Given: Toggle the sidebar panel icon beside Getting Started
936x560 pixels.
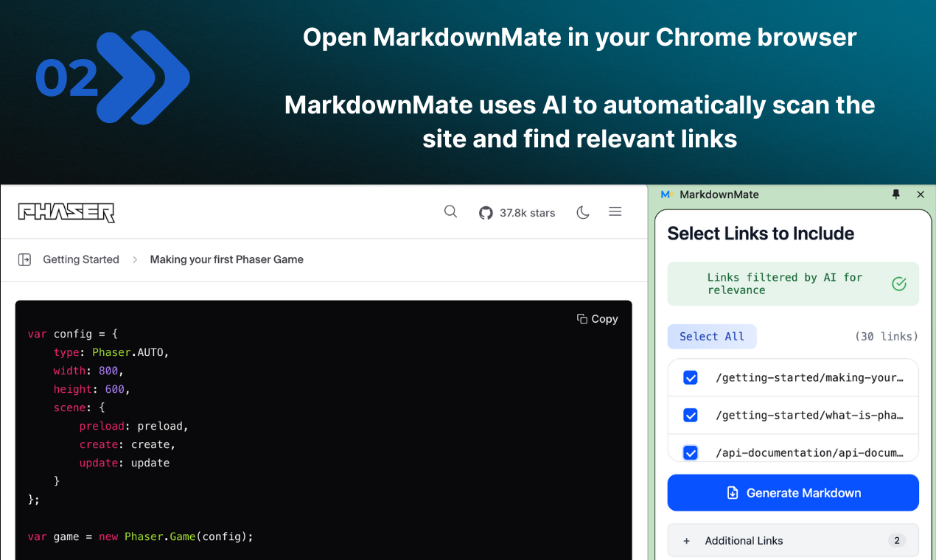Looking at the screenshot, I should pyautogui.click(x=24, y=259).
